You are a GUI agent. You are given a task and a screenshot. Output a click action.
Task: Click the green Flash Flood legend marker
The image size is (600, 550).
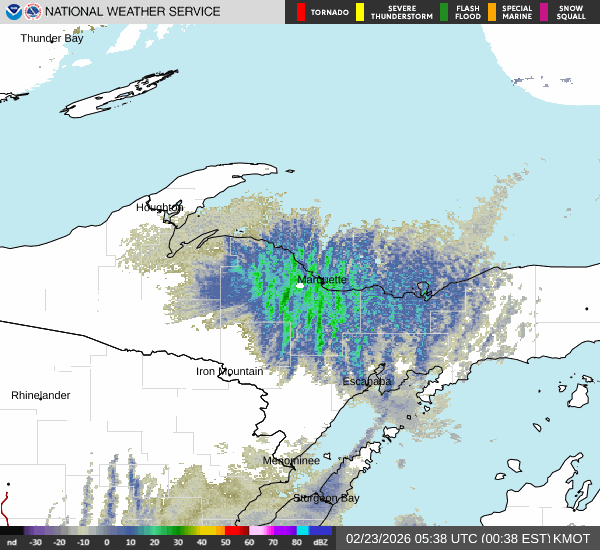point(444,12)
